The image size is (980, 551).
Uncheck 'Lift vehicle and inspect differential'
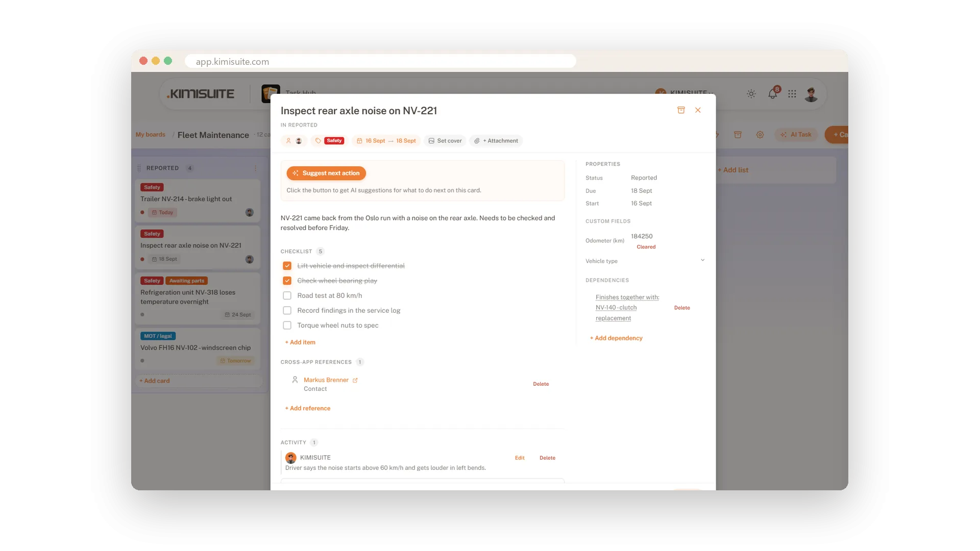tap(287, 266)
